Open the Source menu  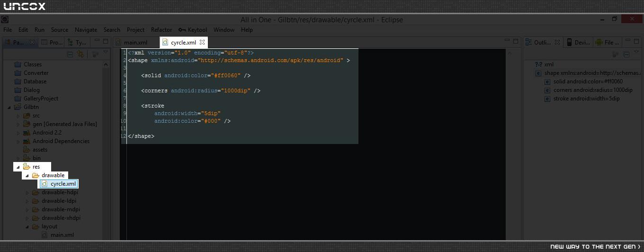point(59,29)
